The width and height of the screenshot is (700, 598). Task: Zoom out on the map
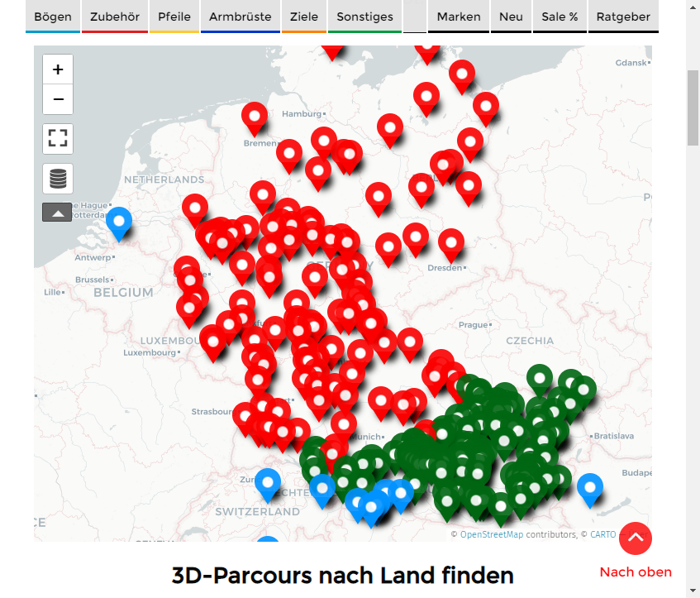pos(58,99)
